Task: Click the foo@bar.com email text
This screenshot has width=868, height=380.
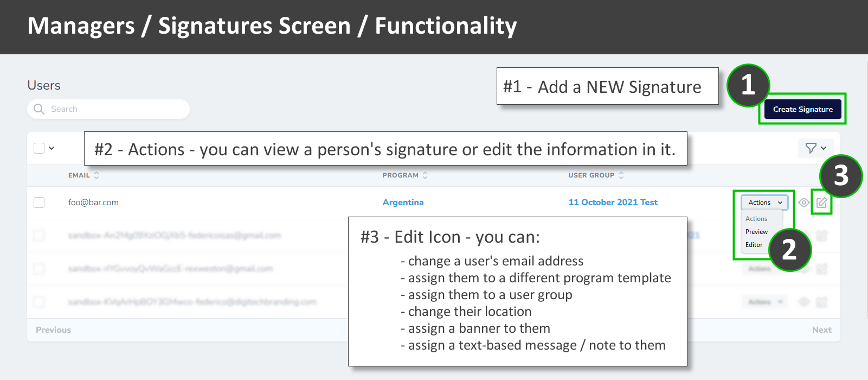Action: (x=93, y=202)
